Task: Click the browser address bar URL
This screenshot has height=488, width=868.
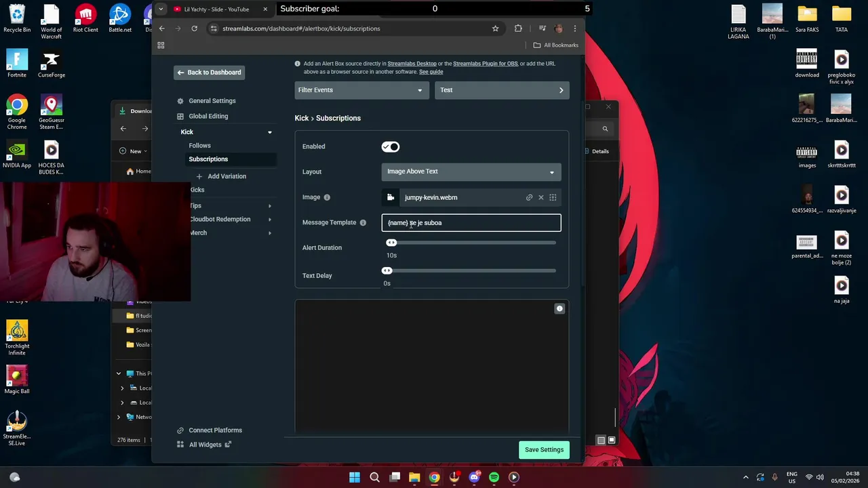Action: [301, 28]
